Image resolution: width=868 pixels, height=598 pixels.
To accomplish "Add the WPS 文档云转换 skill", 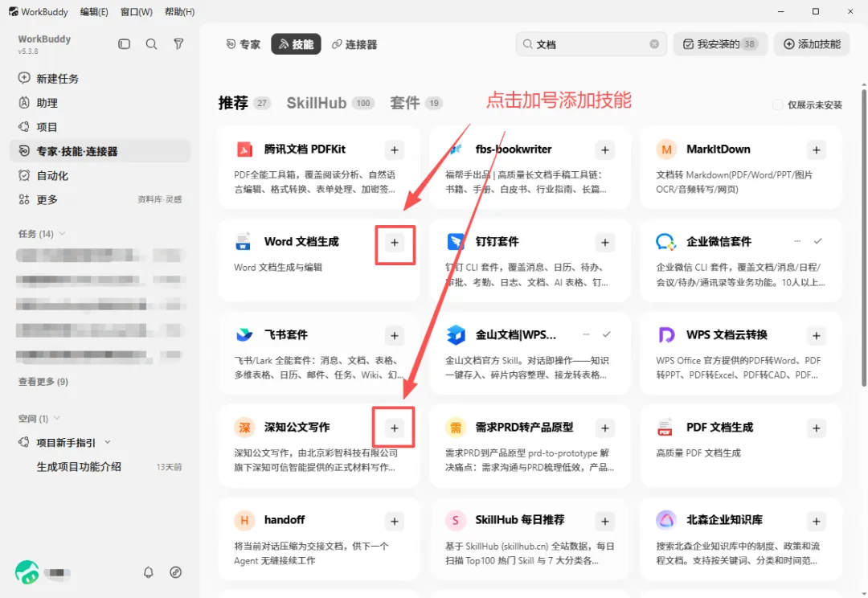I will pyautogui.click(x=816, y=335).
